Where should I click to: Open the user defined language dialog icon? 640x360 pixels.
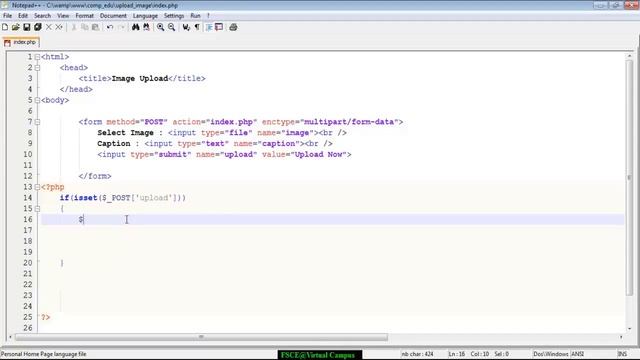(x=219, y=27)
